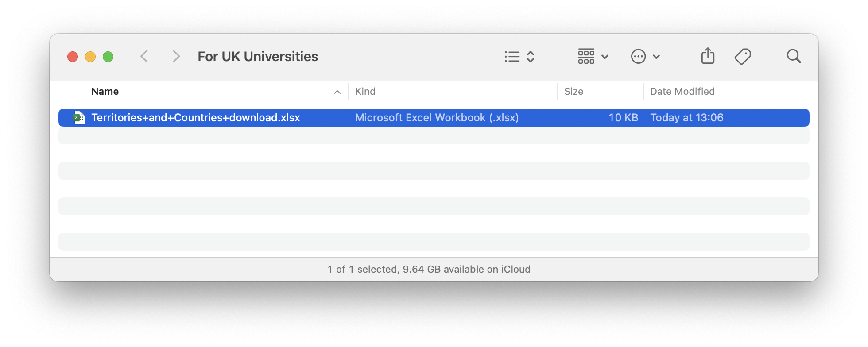This screenshot has width=868, height=347.
Task: Click the Tags icon in toolbar
Action: (742, 57)
